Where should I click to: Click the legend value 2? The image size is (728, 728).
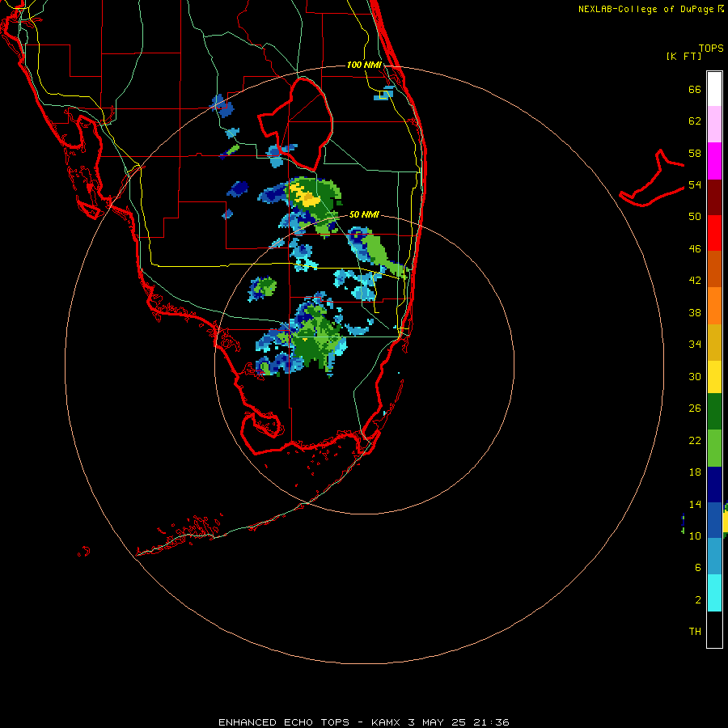698,600
